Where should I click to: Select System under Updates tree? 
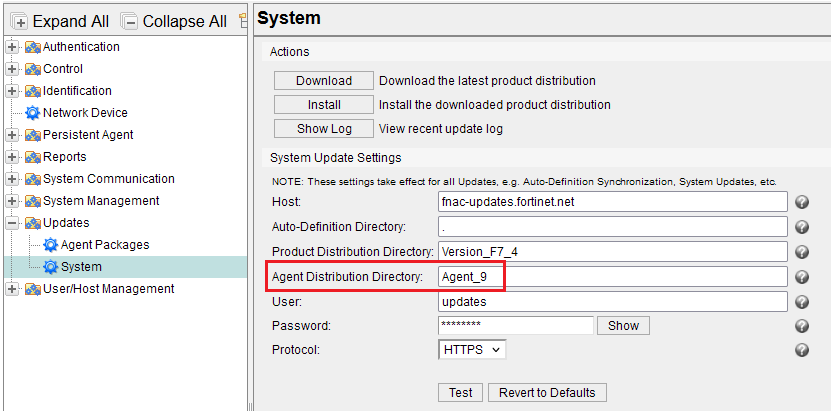(80, 267)
